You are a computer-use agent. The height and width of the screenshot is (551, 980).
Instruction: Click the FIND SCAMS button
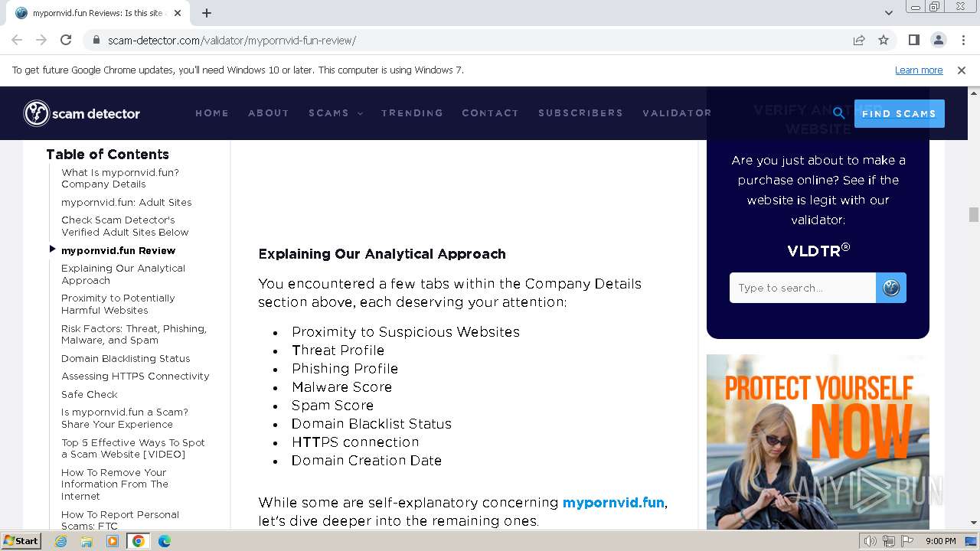click(900, 113)
